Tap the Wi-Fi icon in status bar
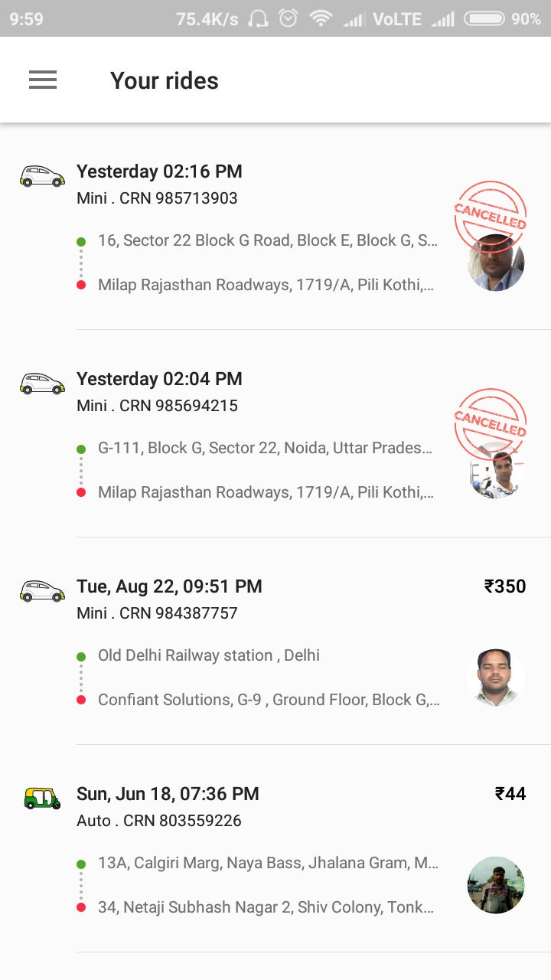Screen dimensions: 551x980 pos(321,18)
